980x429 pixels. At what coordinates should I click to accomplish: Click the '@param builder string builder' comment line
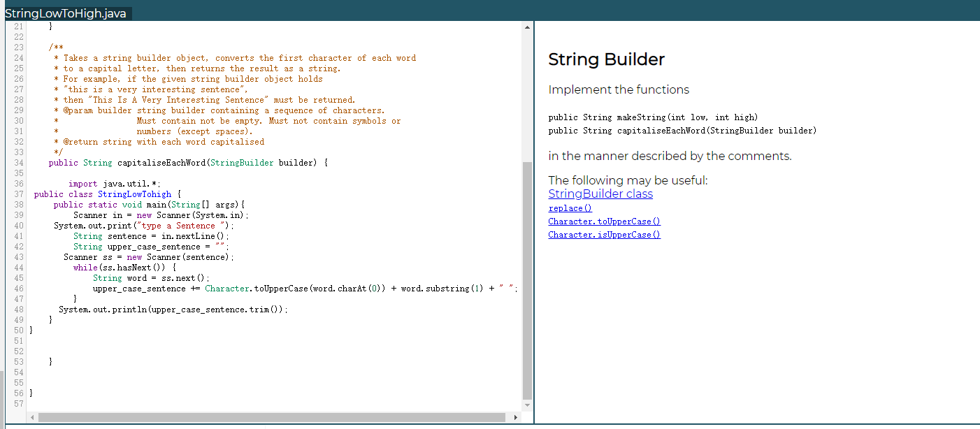(x=219, y=110)
